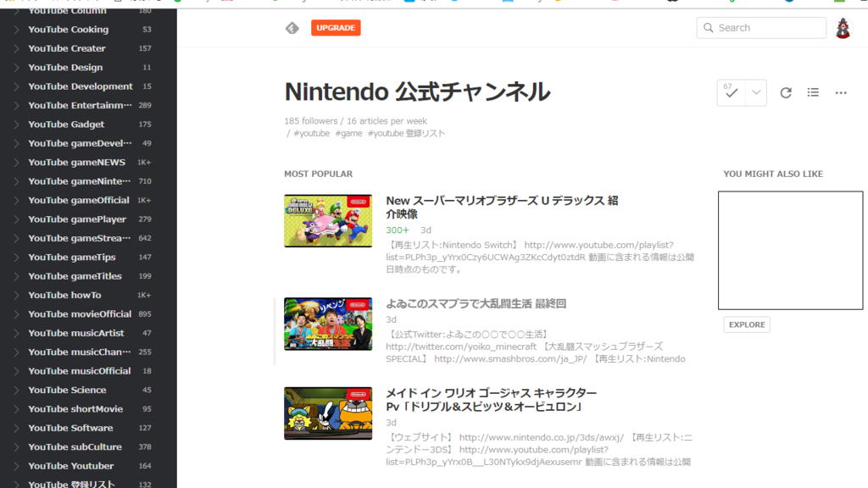Image resolution: width=868 pixels, height=488 pixels.
Task: Open the よゐこのスマブラで大乱闘生活 最終回 article
Action: click(476, 304)
